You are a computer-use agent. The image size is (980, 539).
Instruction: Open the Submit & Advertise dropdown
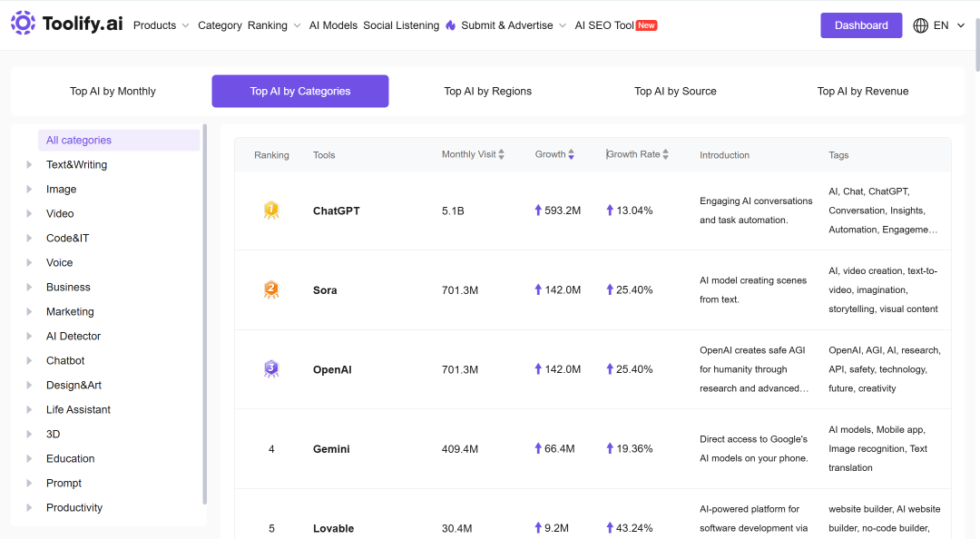click(514, 25)
